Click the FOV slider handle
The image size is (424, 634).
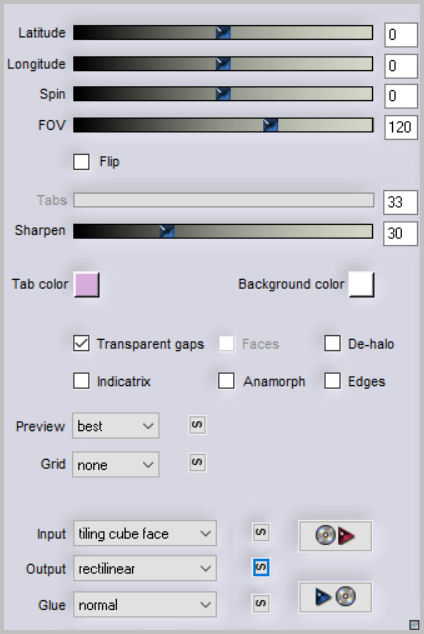270,125
